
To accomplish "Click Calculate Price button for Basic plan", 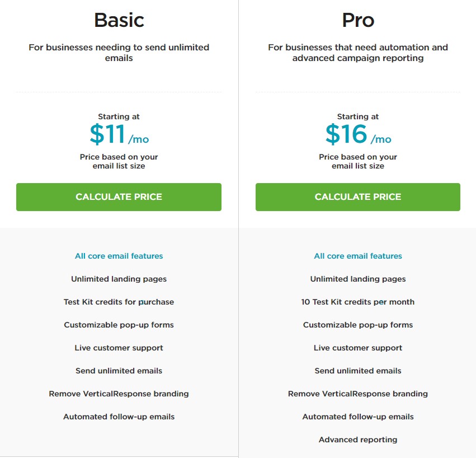I will point(119,197).
